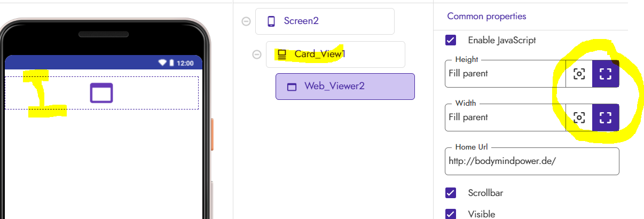Click the Width value field
The width and height of the screenshot is (644, 219).
505,118
